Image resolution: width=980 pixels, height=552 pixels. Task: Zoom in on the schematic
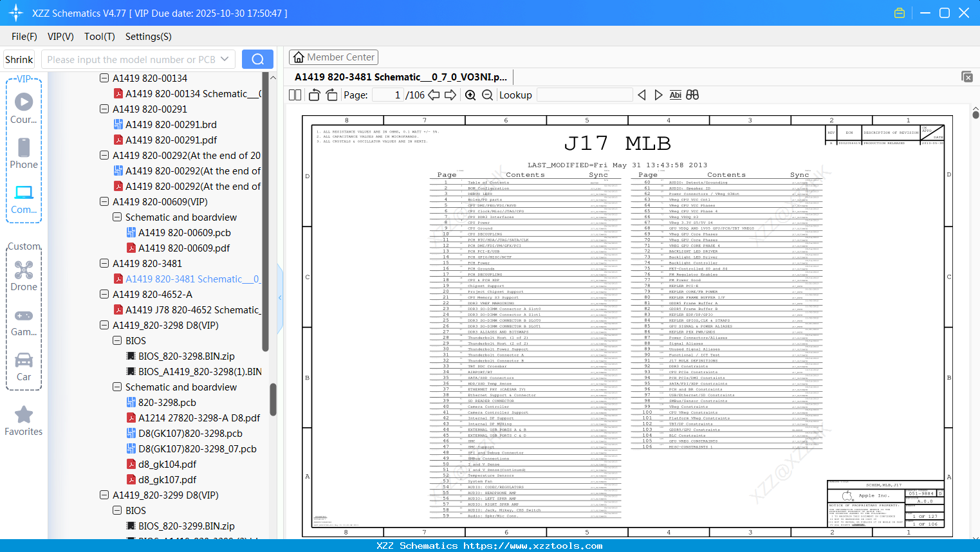coord(470,95)
